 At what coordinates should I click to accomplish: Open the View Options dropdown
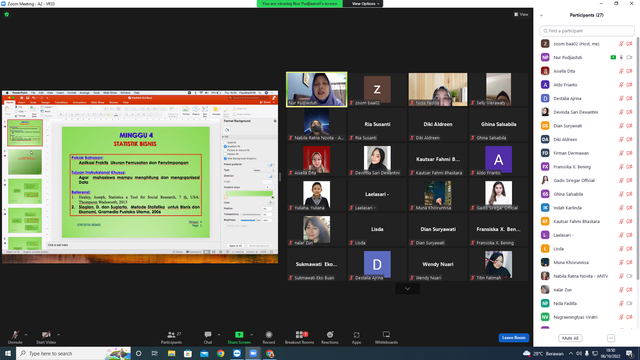tap(365, 4)
